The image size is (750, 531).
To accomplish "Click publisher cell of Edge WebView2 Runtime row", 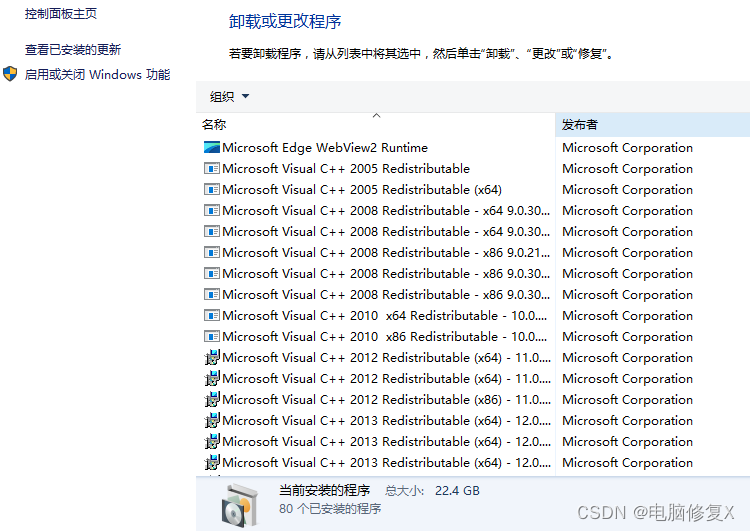I will pyautogui.click(x=627, y=147).
